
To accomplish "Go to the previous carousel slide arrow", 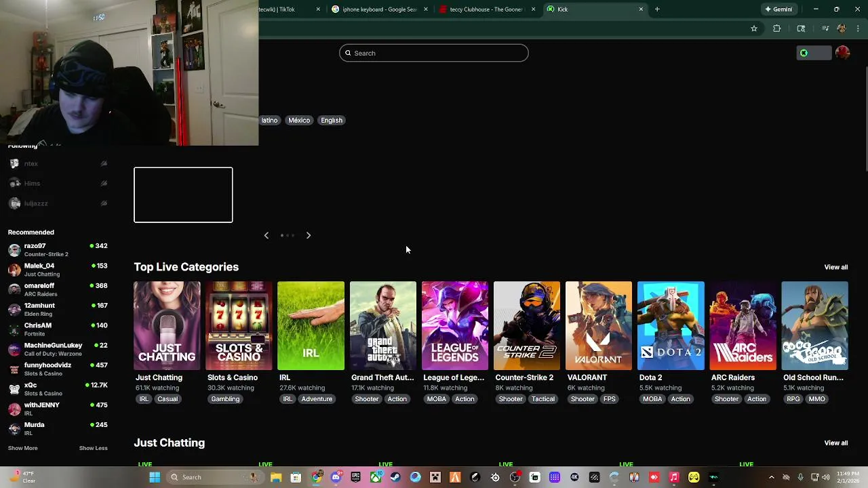I will [267, 235].
